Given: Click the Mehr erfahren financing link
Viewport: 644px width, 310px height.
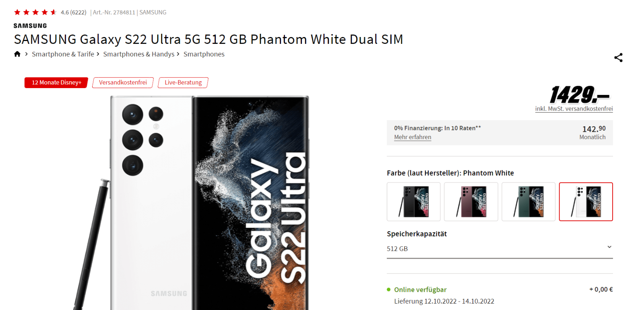Looking at the screenshot, I should click(413, 137).
